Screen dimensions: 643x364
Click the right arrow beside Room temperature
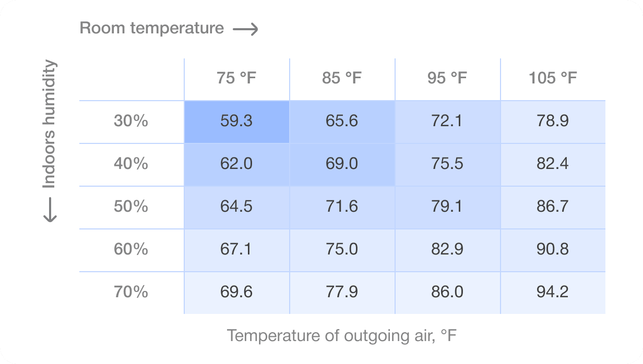tap(246, 30)
